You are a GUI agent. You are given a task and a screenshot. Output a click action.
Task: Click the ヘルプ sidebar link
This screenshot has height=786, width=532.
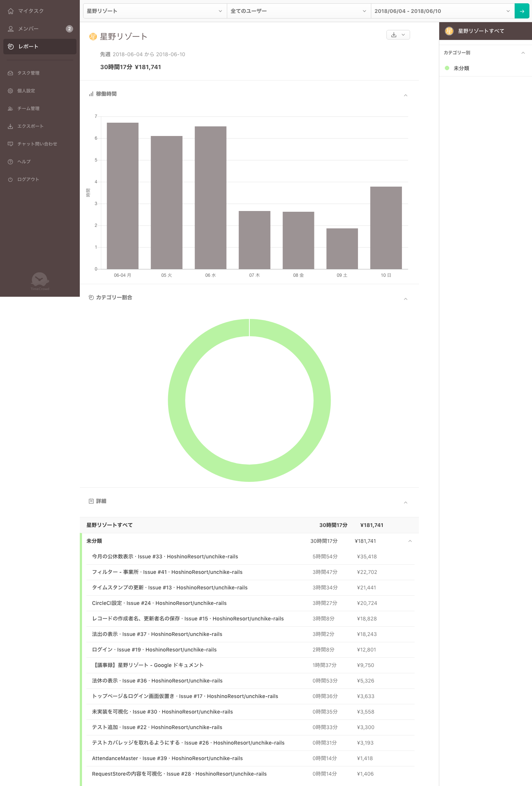[40, 162]
